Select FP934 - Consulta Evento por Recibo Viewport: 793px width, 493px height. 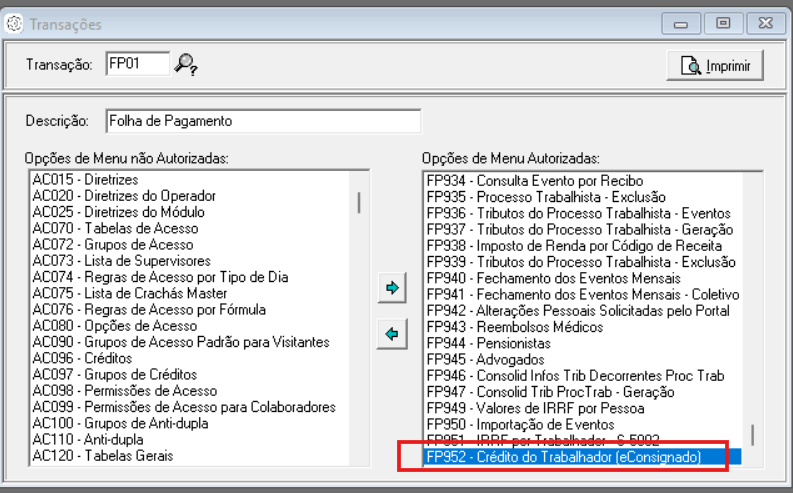[535, 181]
